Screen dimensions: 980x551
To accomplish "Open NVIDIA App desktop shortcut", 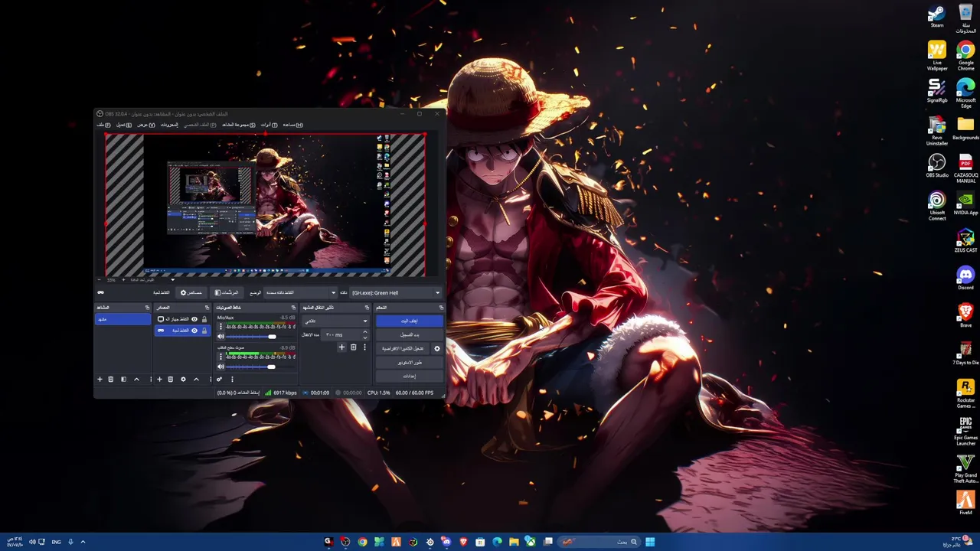I will 965,204.
